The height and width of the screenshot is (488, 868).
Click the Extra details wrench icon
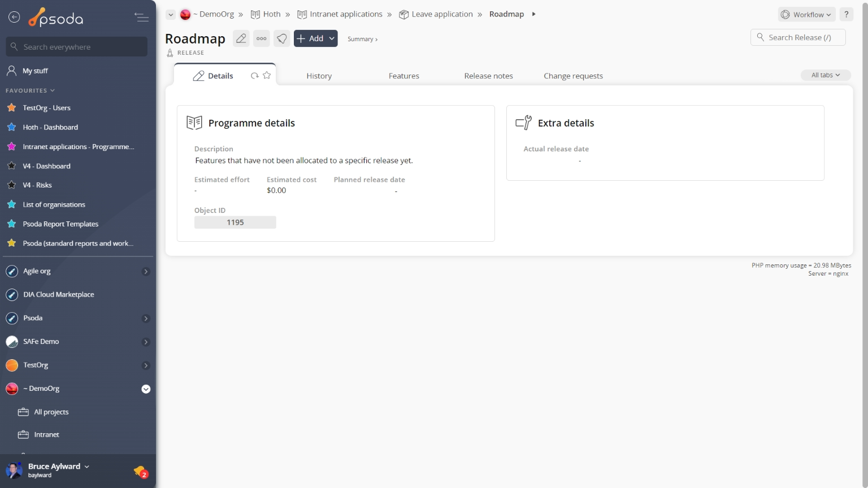click(x=524, y=123)
